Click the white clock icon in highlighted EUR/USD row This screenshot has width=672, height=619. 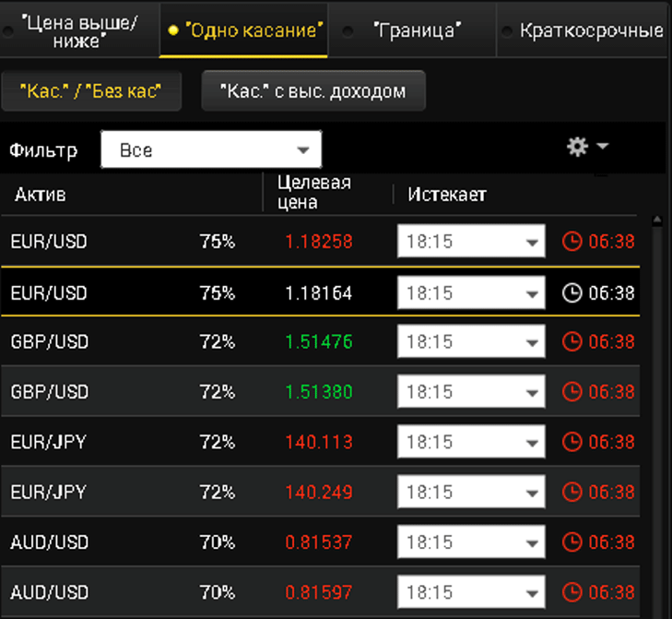pos(572,292)
